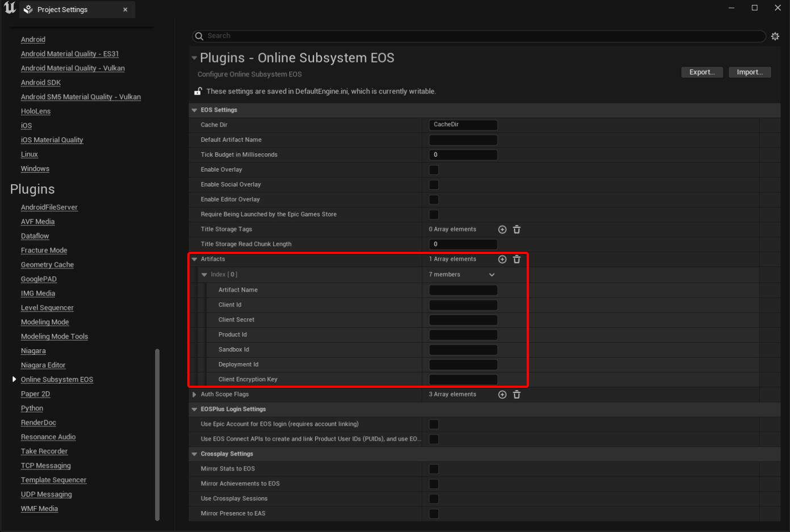Enable Mirror Achievements to EOS

(434, 483)
